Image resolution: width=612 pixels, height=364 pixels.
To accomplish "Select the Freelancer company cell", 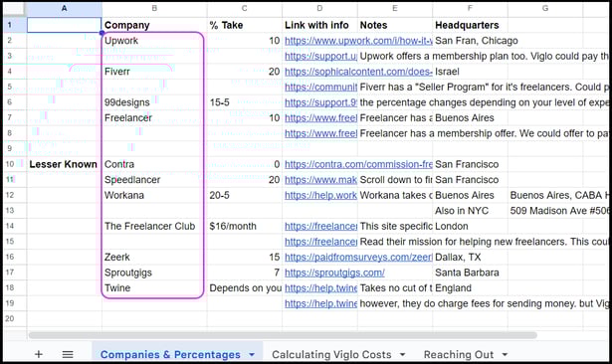I will tap(154, 117).
